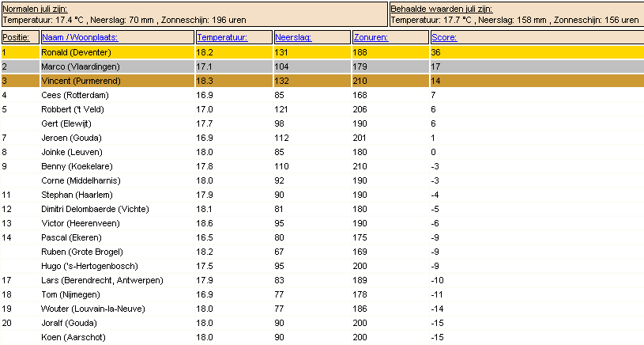Select the name Victor (Heerenveen)
Viewport: 644px width, 345px height.
[x=81, y=223]
